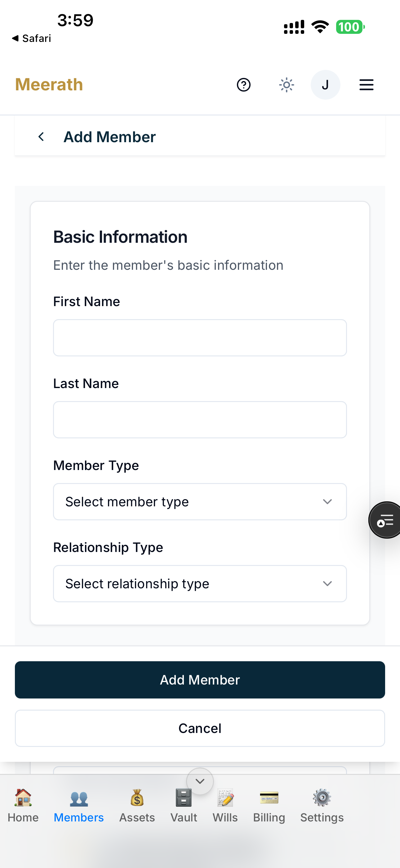The width and height of the screenshot is (400, 868).
Task: Open the Home tab
Action: 23,806
